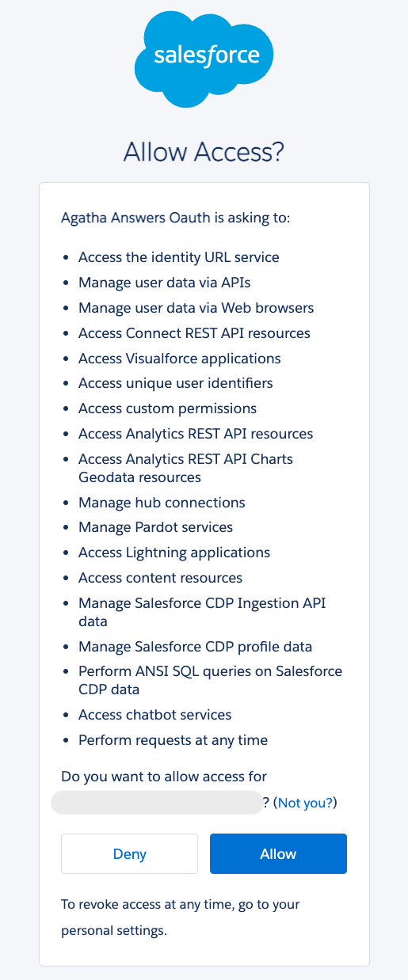Select "Manage Pardot services" item

(x=155, y=527)
